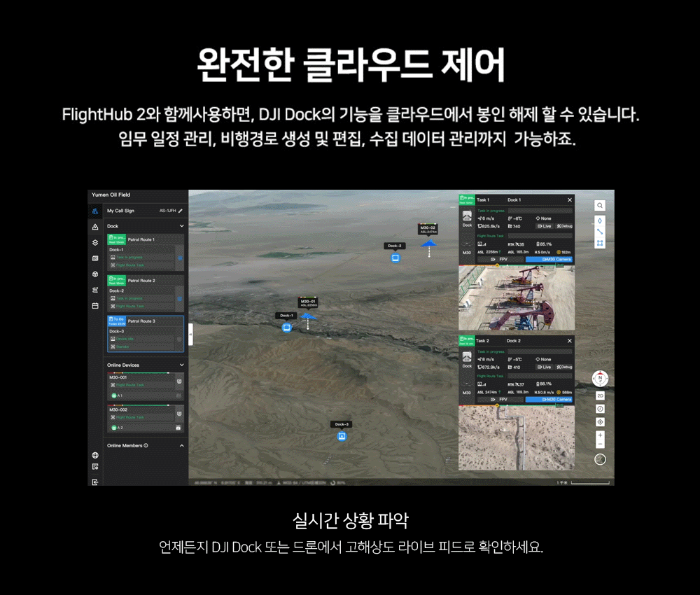Open the Task 1 oil pump video feed

(517, 299)
